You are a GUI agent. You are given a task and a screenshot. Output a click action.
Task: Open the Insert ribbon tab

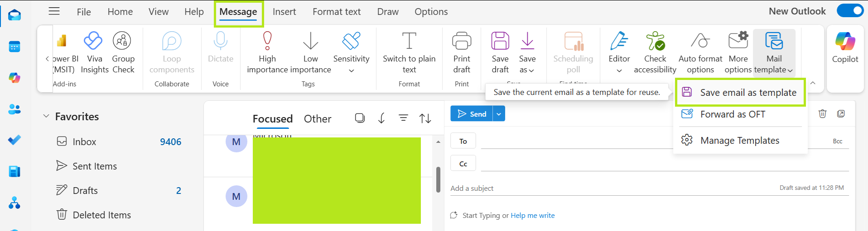[x=284, y=12]
